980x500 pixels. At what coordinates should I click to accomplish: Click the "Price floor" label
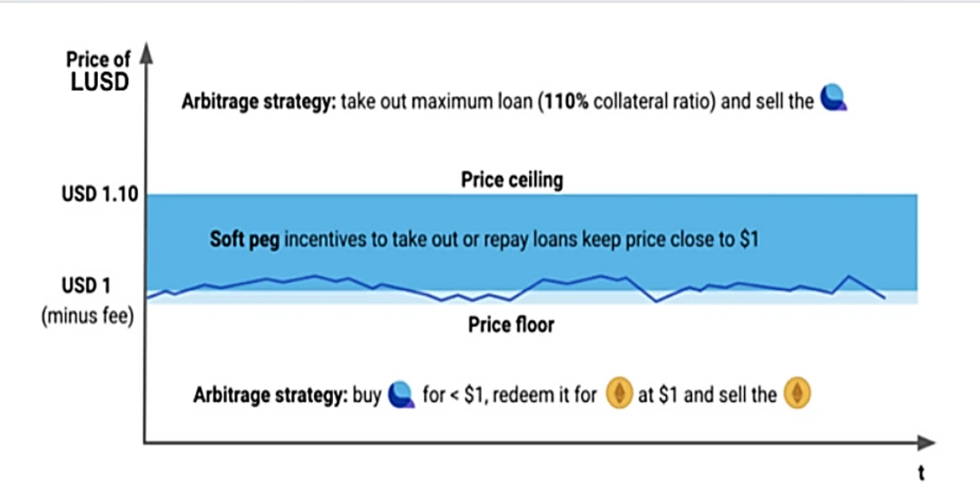[x=511, y=324]
